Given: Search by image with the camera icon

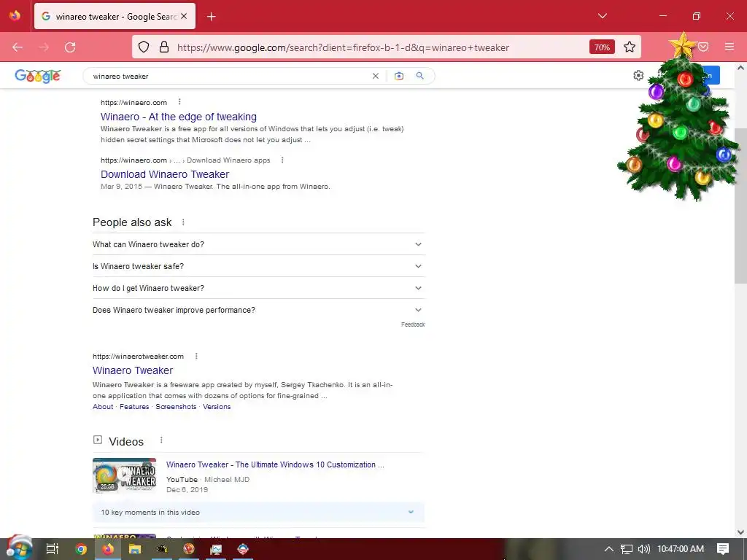Looking at the screenshot, I should tap(399, 76).
